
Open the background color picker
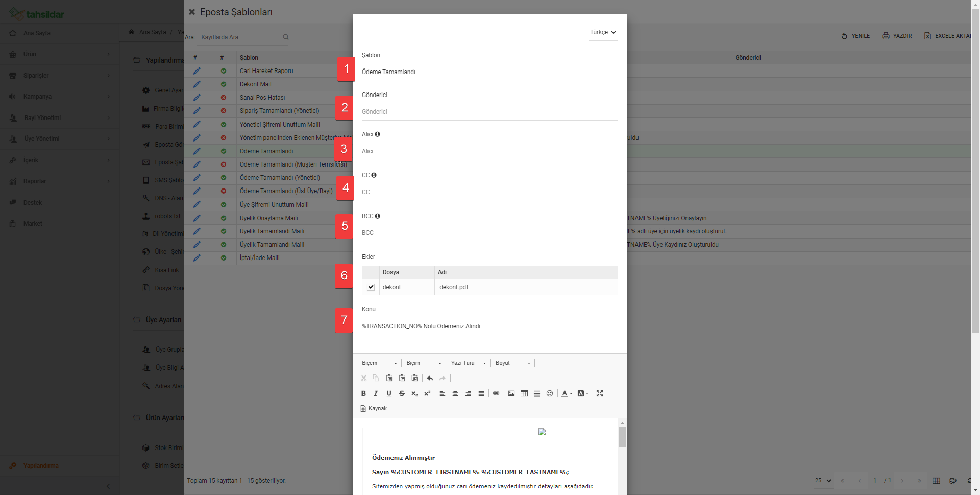tap(583, 393)
